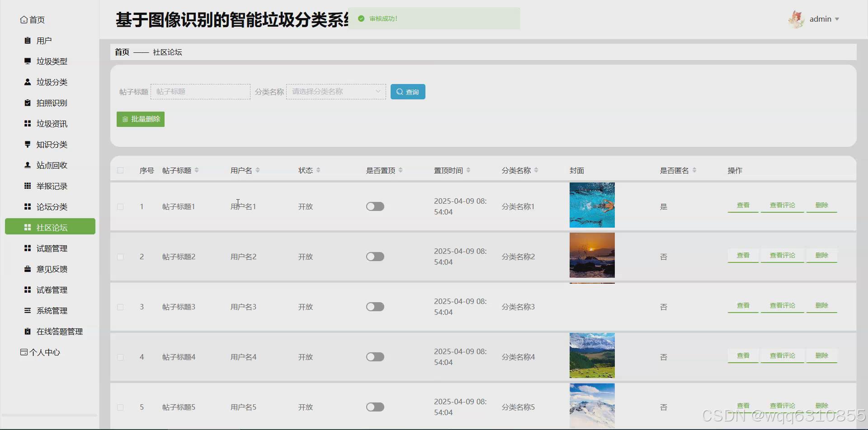
Task: Click the 查询 search button
Action: (x=408, y=92)
